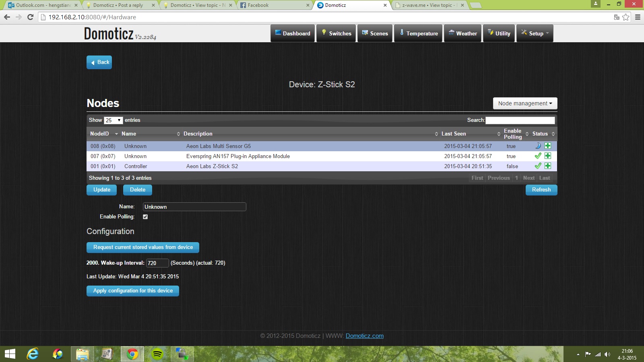Click green plus icon for Z-Stick S2 row
644x362 pixels.
pyautogui.click(x=548, y=166)
